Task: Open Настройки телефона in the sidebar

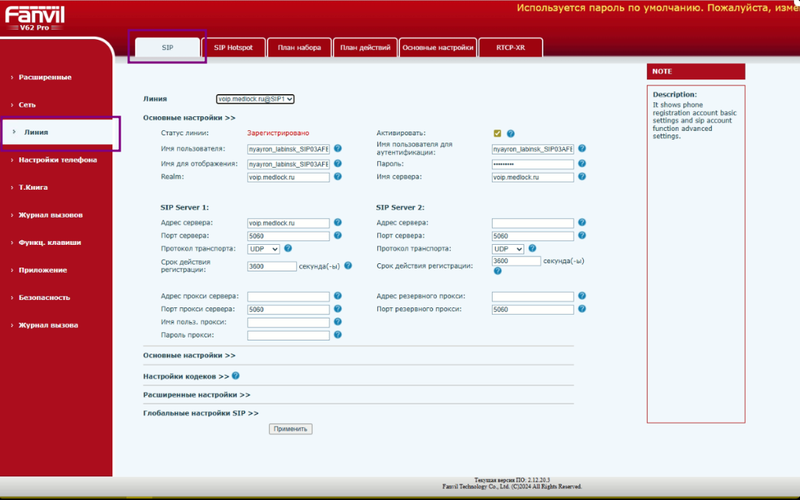Action: (58, 160)
